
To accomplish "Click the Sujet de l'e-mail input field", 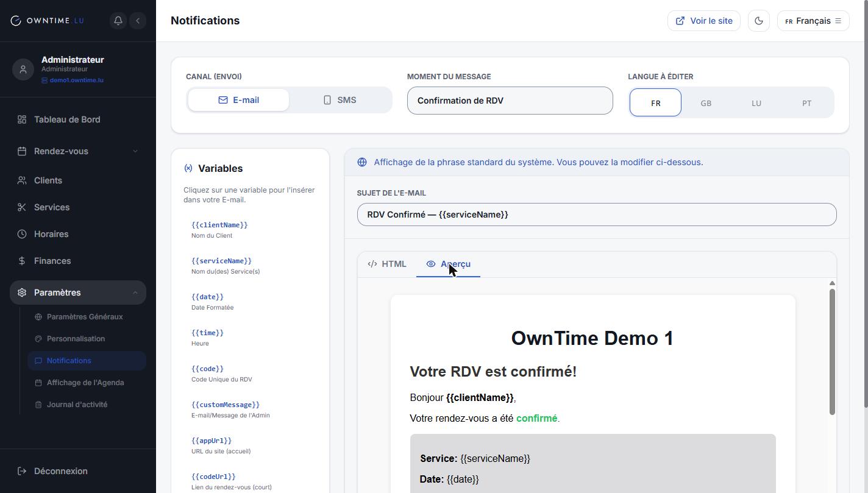I will pos(597,215).
